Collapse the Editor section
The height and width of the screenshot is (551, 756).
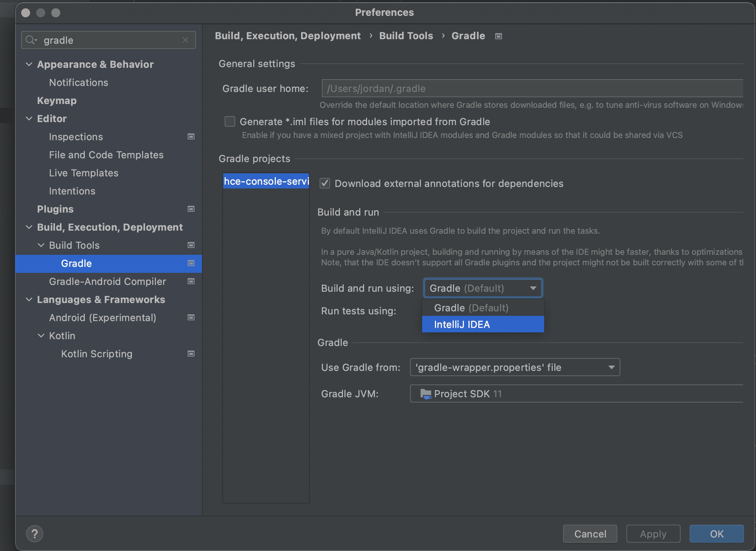pos(29,118)
